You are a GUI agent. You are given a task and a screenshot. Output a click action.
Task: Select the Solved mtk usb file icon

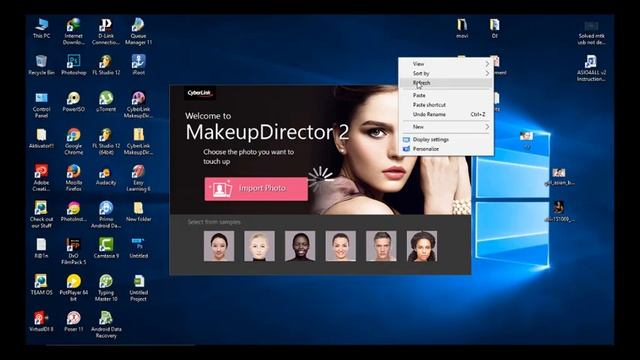pos(591,33)
